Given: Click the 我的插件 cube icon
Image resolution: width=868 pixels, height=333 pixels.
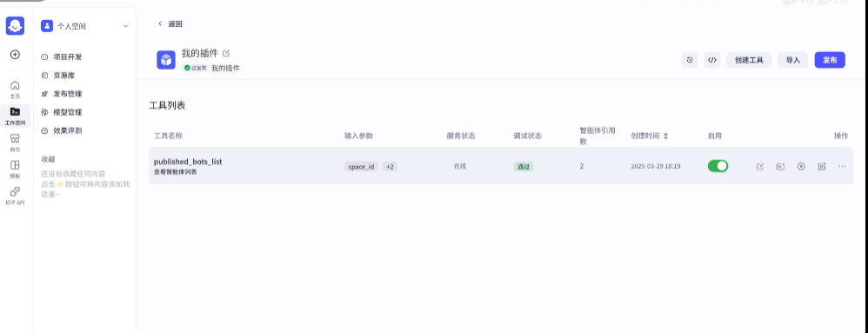Looking at the screenshot, I should [x=166, y=60].
